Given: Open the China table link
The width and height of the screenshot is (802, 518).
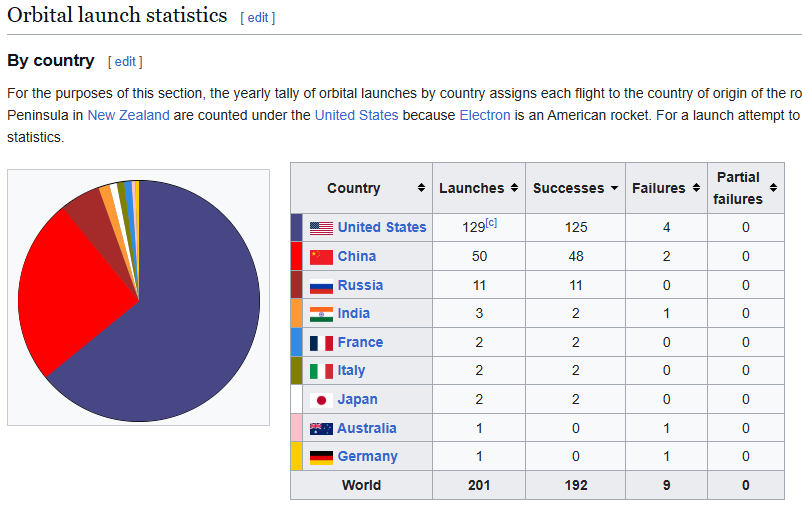Looking at the screenshot, I should [x=357, y=256].
